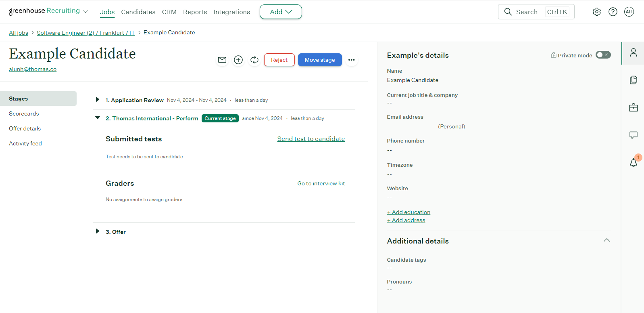
Task: Click the Submitted tests heading
Action: click(x=133, y=139)
